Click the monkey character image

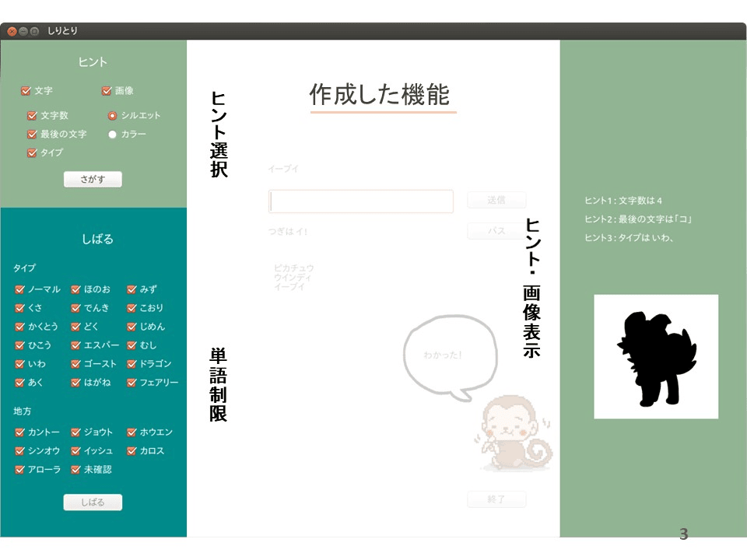514,433
